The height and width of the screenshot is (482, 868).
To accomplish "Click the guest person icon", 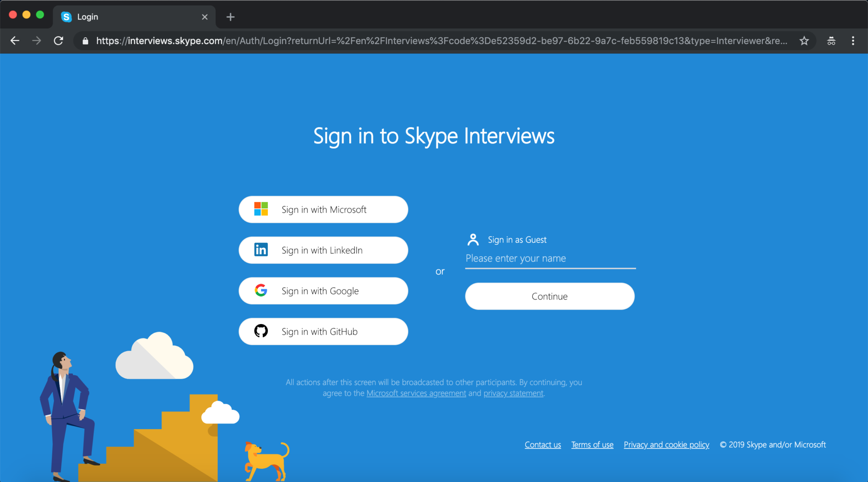I will [473, 240].
